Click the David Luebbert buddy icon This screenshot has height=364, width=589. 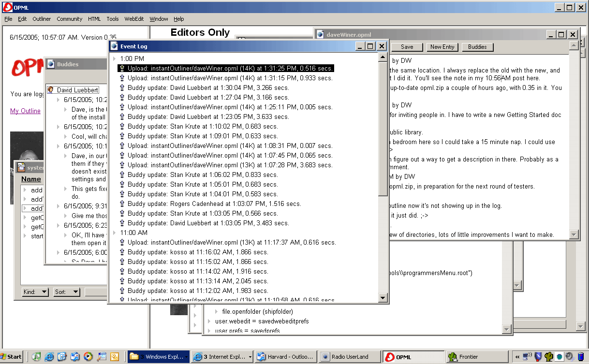[x=50, y=90]
